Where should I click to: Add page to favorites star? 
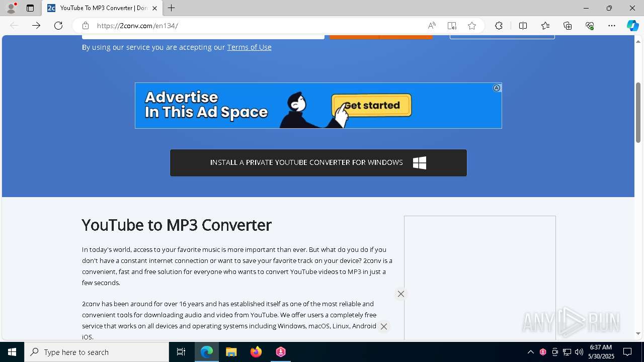(x=472, y=26)
